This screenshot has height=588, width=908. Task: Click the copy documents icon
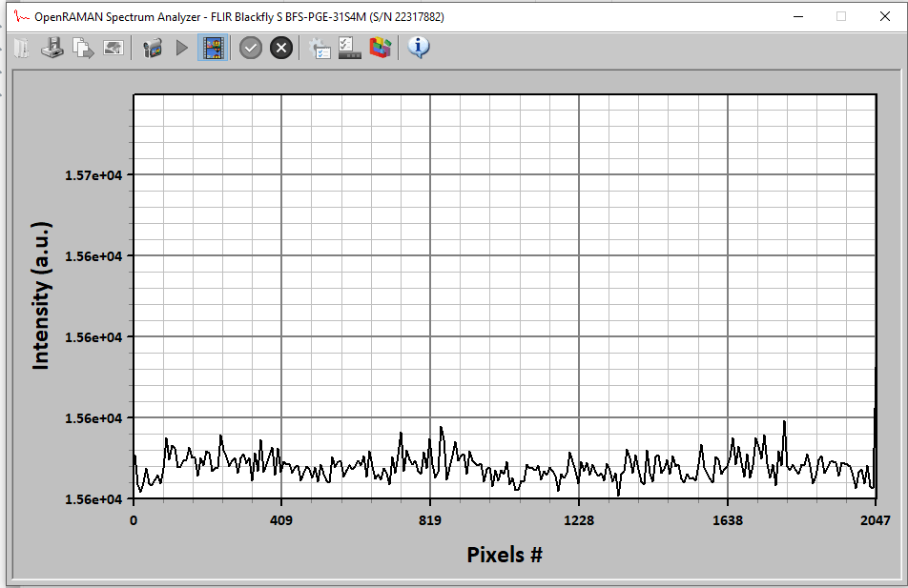(x=83, y=48)
